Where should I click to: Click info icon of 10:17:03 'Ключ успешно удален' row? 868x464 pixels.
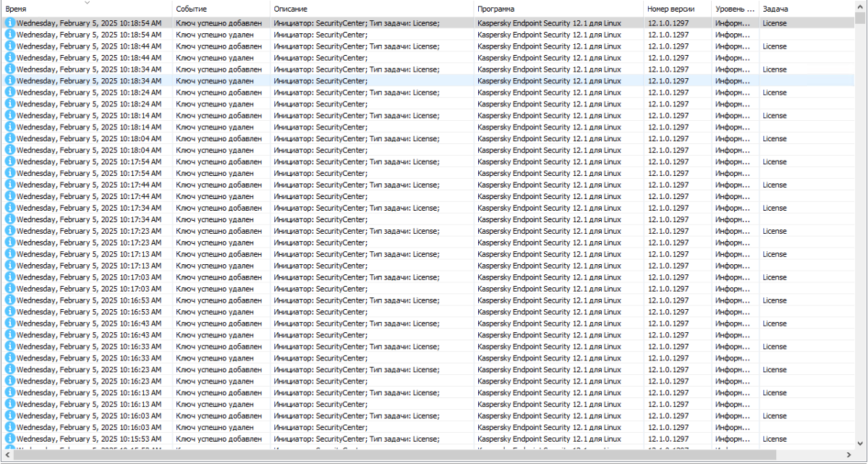click(x=10, y=289)
